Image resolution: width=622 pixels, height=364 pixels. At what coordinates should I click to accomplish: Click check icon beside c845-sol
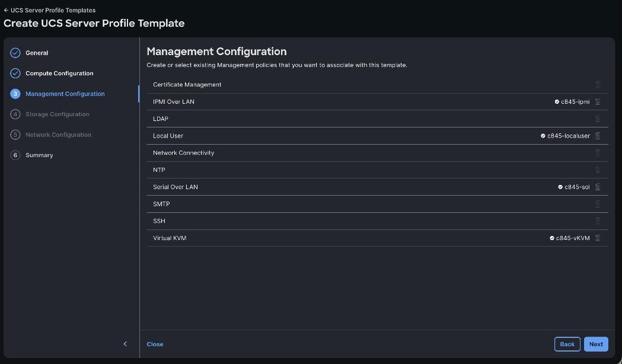tap(560, 187)
